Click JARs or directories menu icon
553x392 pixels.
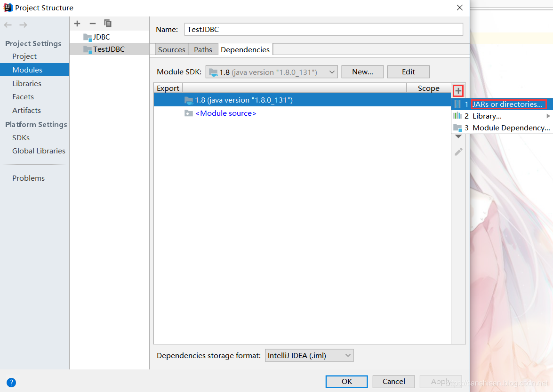point(457,104)
